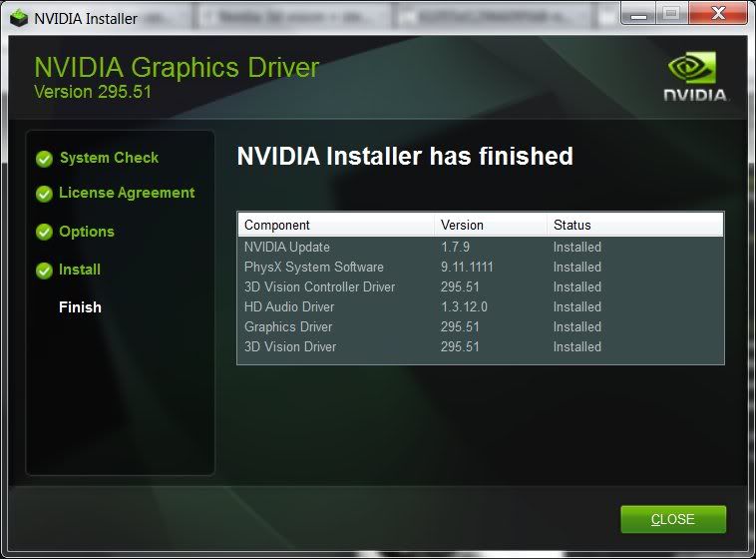The width and height of the screenshot is (756, 559).
Task: Click the NVIDIA Installer has finished heading
Action: (405, 156)
